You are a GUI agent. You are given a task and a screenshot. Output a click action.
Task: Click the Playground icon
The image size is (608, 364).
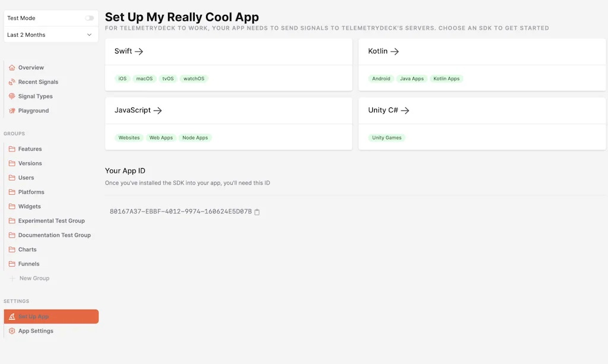12,110
